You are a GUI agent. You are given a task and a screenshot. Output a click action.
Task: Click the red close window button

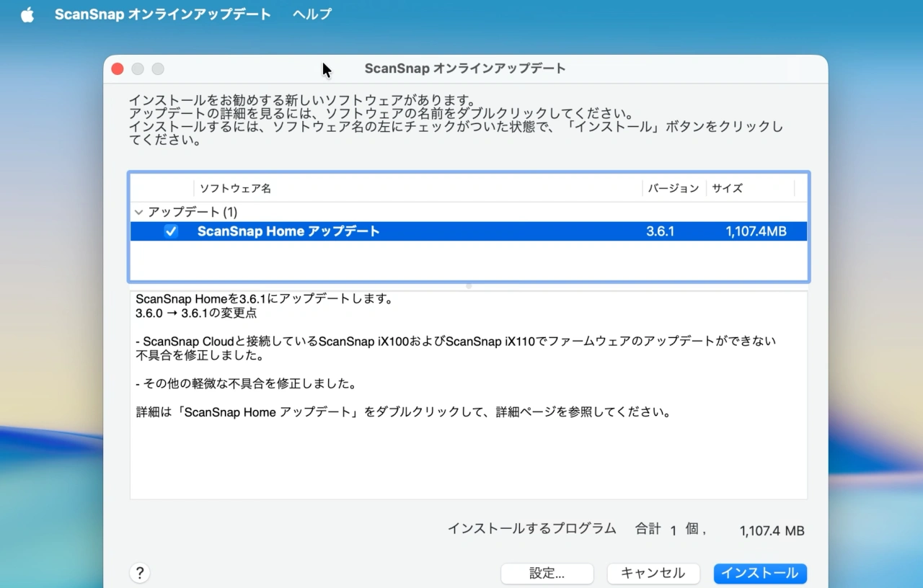(117, 68)
